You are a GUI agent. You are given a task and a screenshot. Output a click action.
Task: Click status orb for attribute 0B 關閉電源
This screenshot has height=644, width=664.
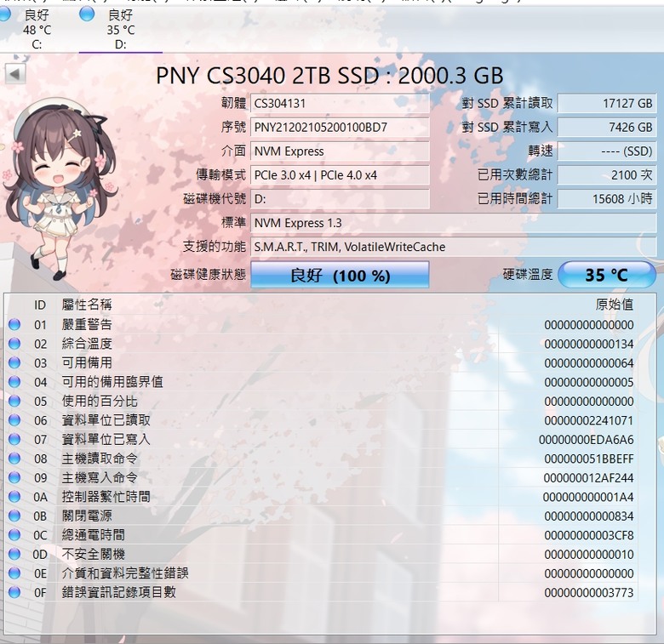click(14, 516)
